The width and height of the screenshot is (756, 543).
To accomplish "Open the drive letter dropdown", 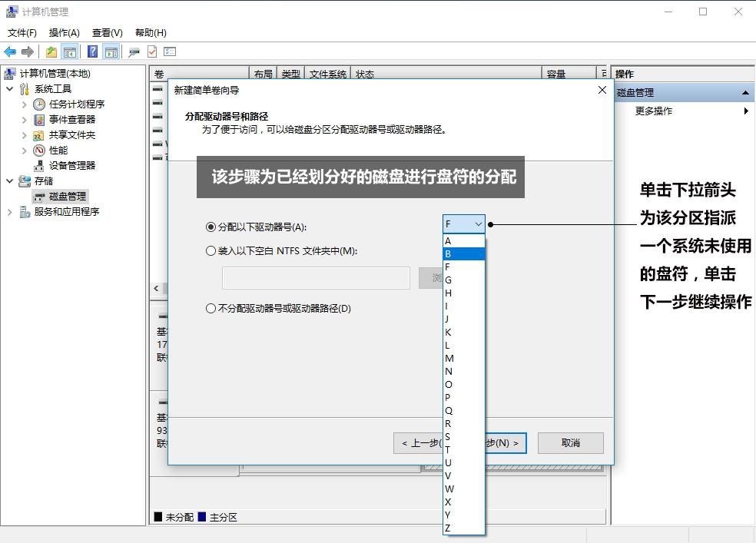I will point(477,223).
